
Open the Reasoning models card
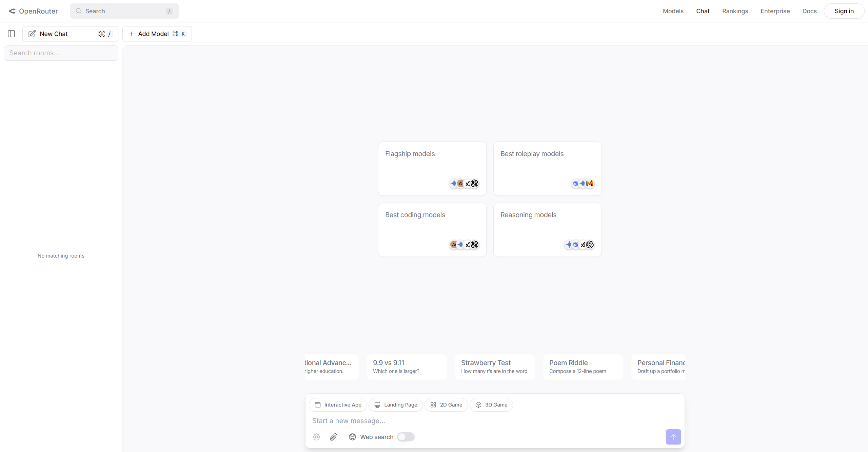pyautogui.click(x=547, y=229)
